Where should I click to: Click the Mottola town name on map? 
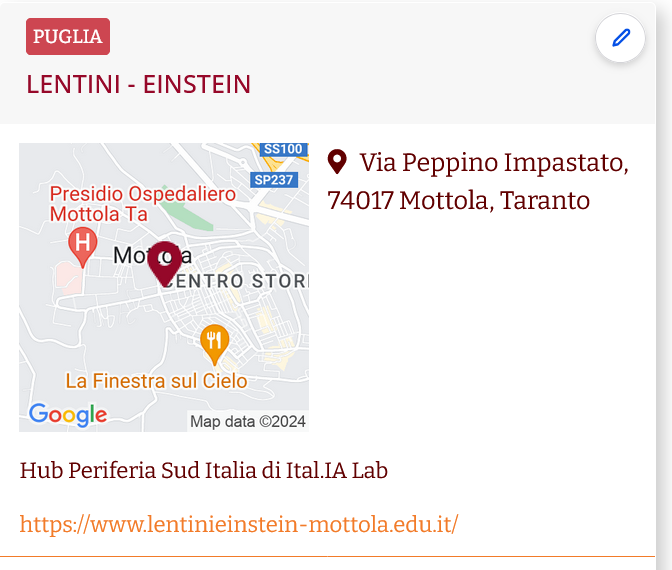pos(152,256)
